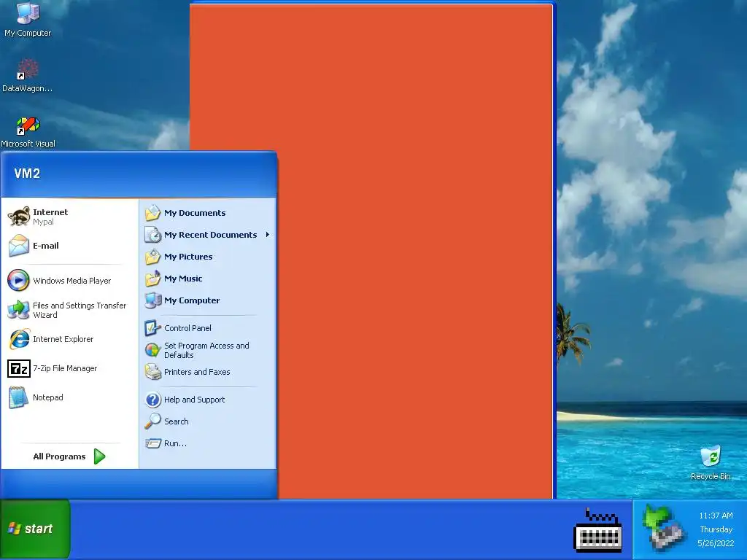Screen dimensions: 747x560
Task: Click the Notepad icon
Action: (x=18, y=397)
